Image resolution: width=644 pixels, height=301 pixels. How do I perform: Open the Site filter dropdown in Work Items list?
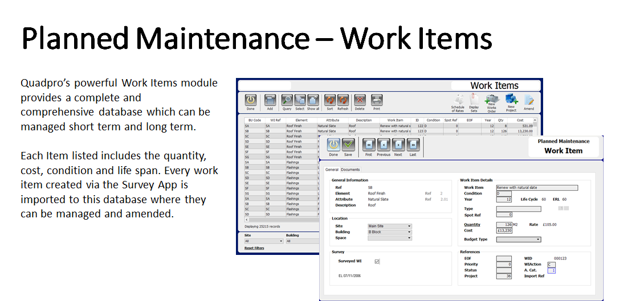point(264,241)
